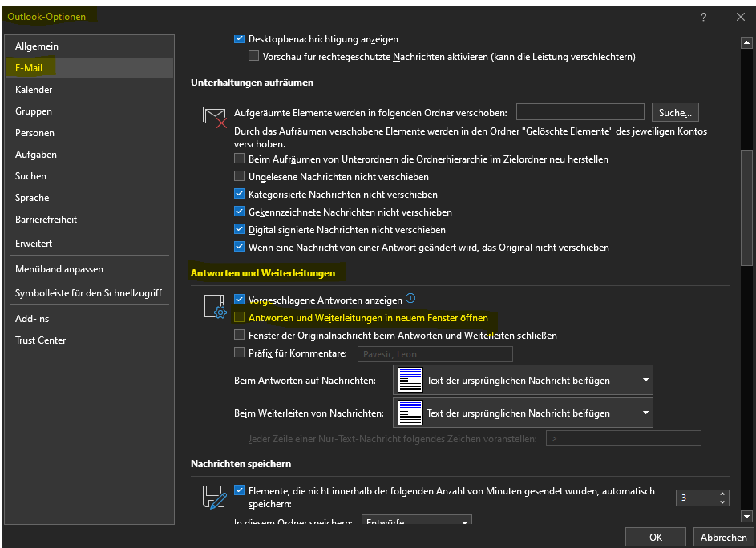
Task: Uncheck Kategorisierte Nachrichten nicht verschieben
Action: 239,194
